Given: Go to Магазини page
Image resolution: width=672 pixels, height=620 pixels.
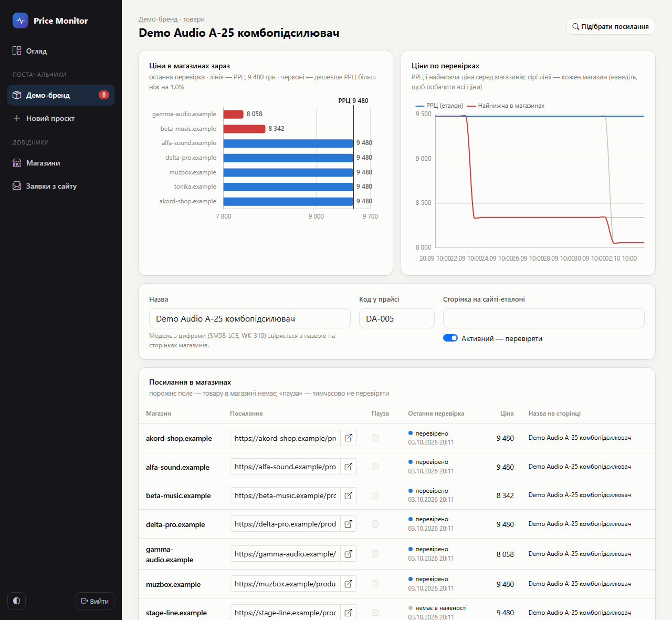Looking at the screenshot, I should pos(61,163).
